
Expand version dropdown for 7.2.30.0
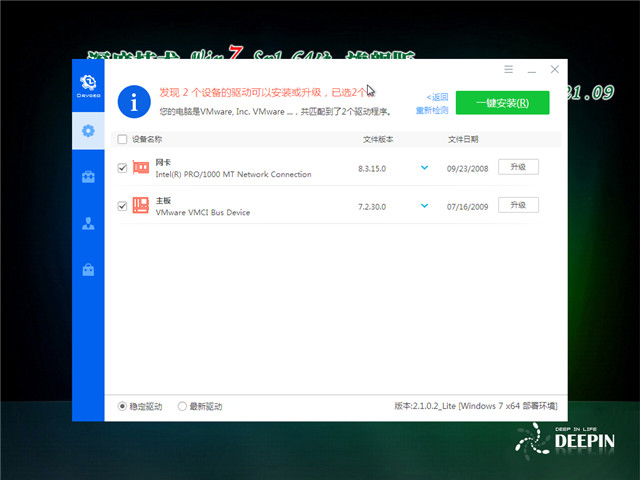pos(424,206)
